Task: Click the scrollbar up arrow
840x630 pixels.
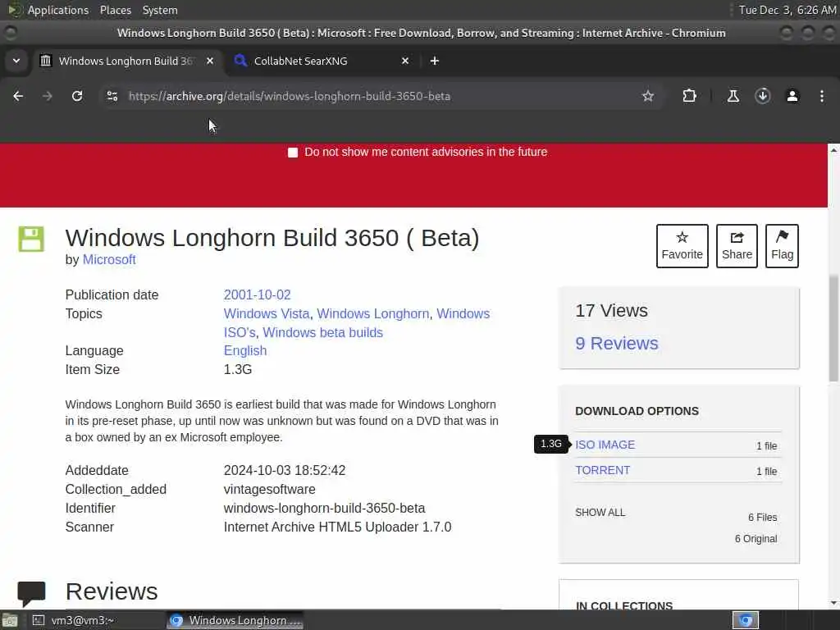Action: point(833,151)
